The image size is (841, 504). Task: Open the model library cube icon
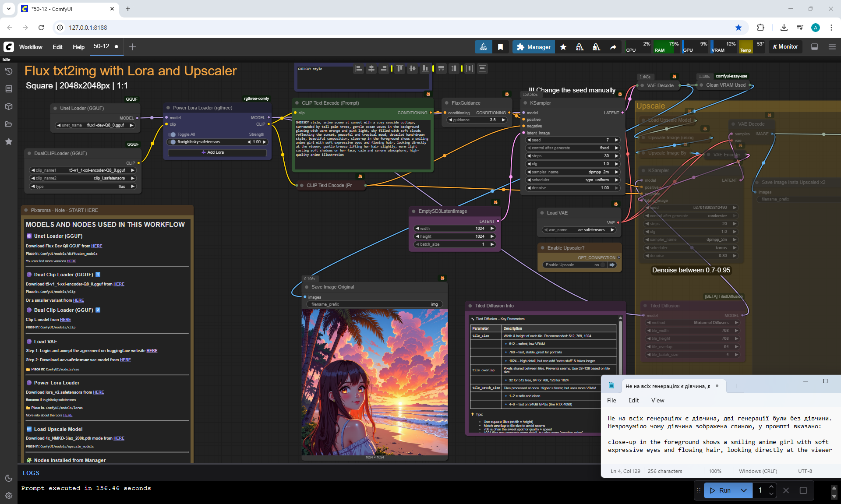click(8, 106)
